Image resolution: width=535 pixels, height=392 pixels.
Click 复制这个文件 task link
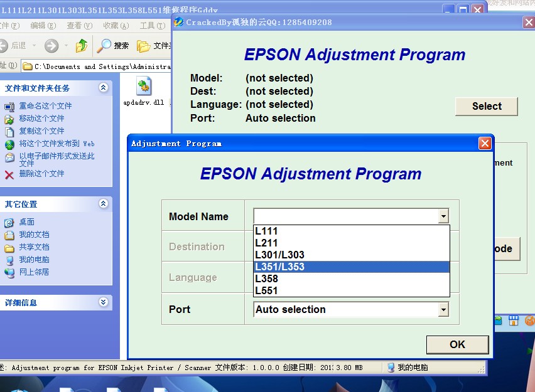click(x=41, y=131)
